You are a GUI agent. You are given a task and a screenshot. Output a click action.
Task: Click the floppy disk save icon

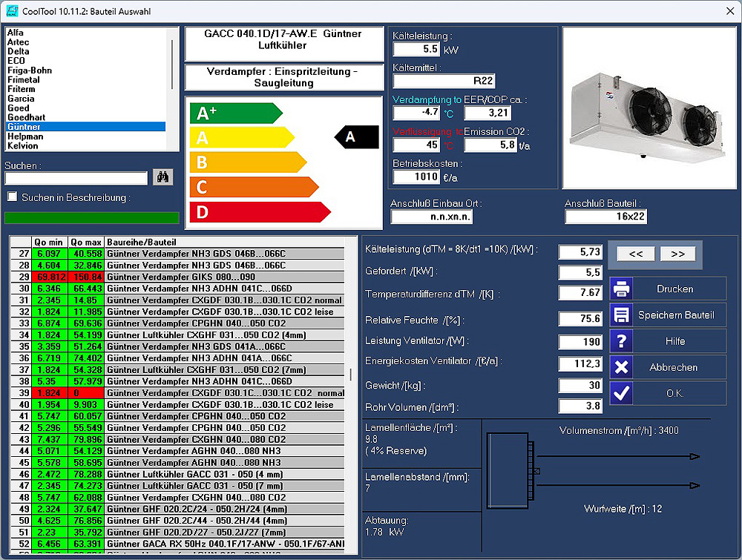pyautogui.click(x=621, y=315)
